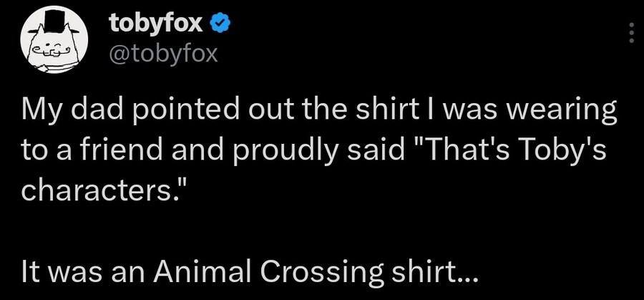
Task: Open the three-dot more options menu
Action: (x=630, y=33)
